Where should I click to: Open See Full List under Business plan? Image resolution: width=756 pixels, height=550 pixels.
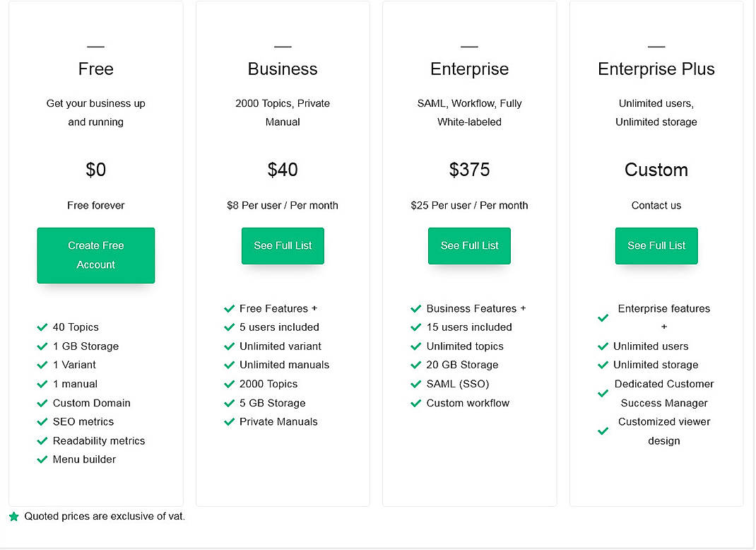point(283,245)
